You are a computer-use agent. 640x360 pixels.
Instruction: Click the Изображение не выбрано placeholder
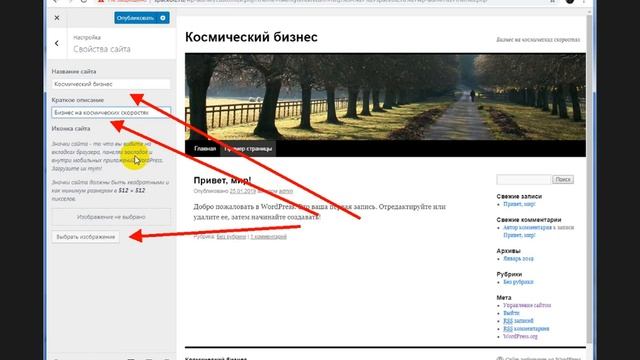(111, 217)
